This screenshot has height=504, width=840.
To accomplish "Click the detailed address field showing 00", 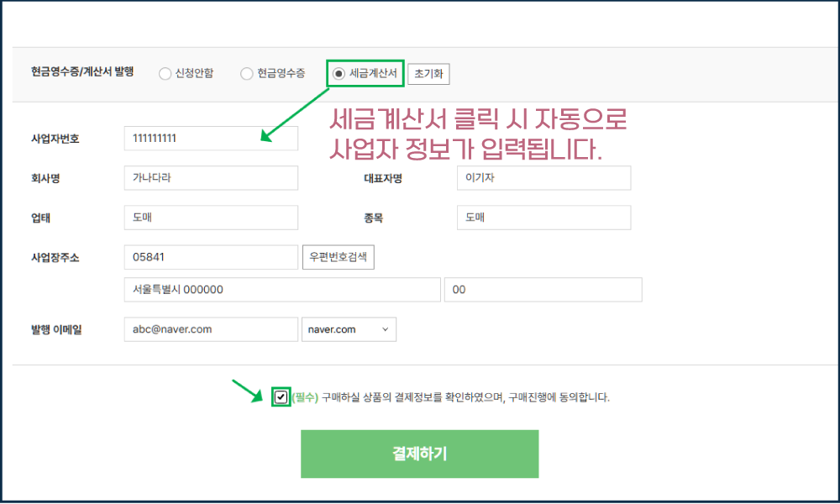I will tap(543, 290).
